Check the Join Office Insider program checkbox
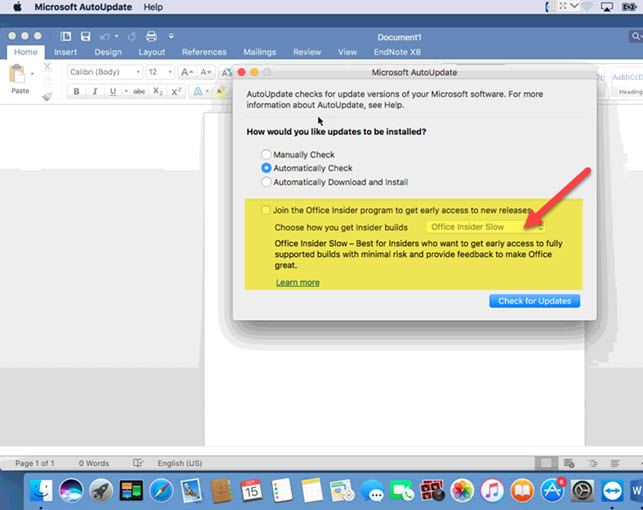 (266, 210)
